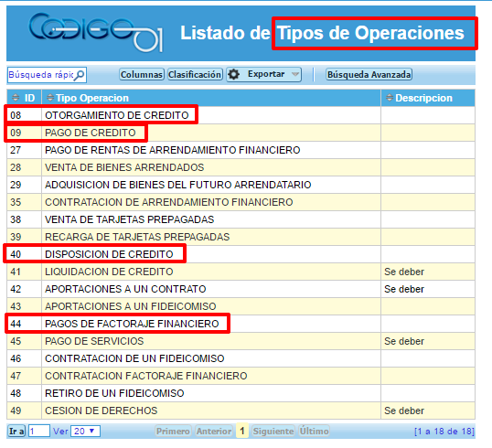The image size is (492, 448).
Task: Click the quick search magnifier icon
Action: pyautogui.click(x=80, y=75)
